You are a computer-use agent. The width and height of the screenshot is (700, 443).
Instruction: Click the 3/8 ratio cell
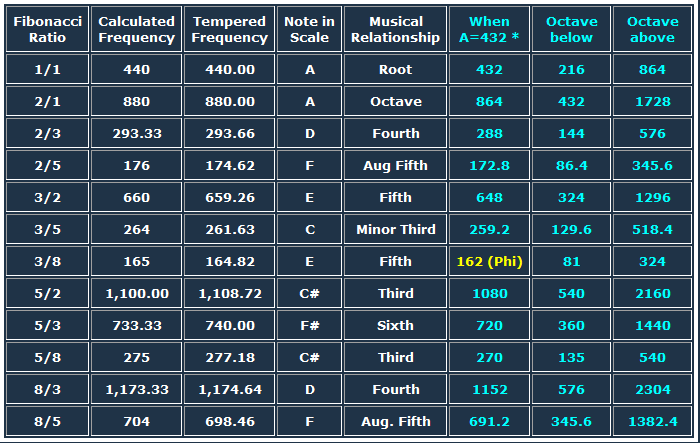click(x=47, y=261)
